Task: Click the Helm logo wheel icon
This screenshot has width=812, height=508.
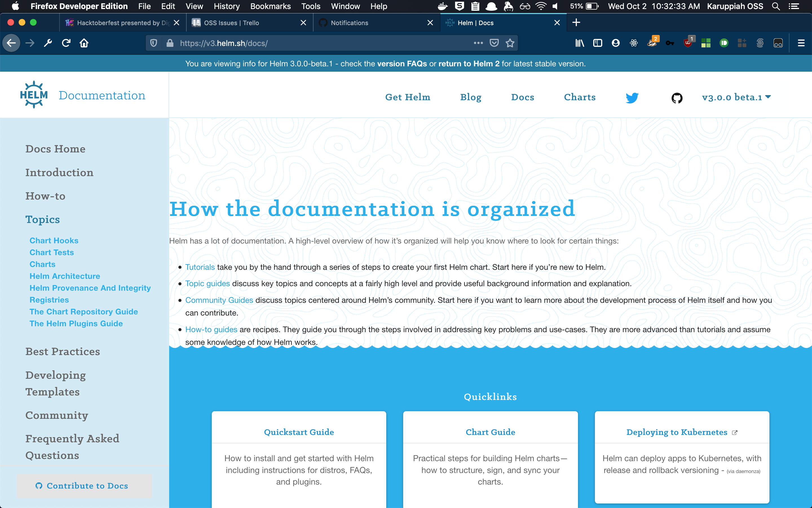Action: (34, 95)
